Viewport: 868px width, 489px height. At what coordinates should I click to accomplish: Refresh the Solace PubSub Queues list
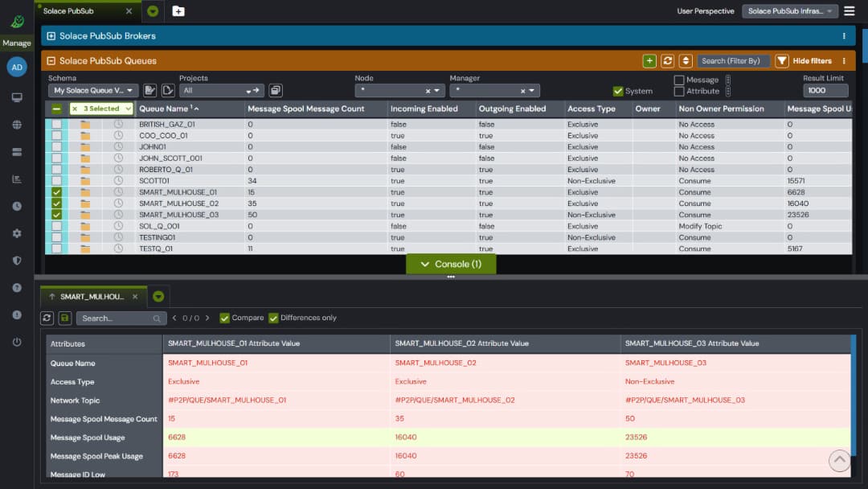click(x=668, y=60)
